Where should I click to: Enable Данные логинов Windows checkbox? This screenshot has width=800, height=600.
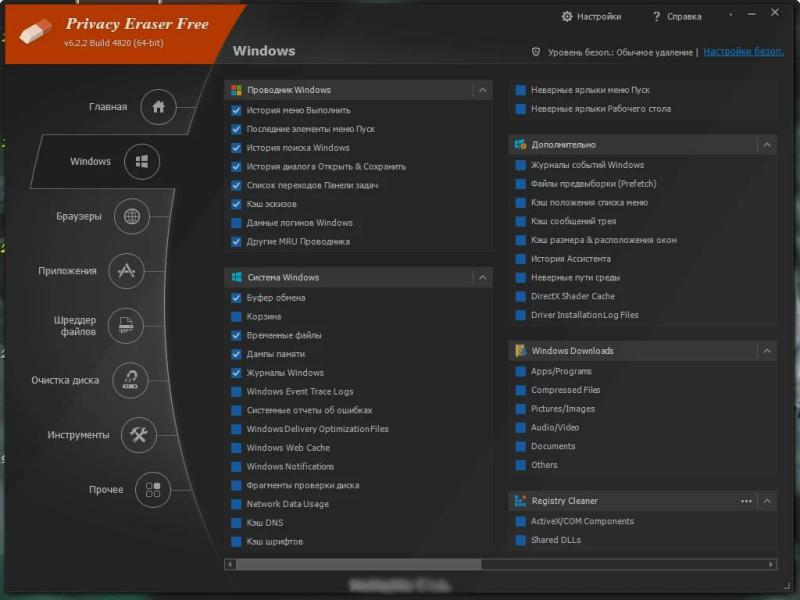tap(236, 223)
